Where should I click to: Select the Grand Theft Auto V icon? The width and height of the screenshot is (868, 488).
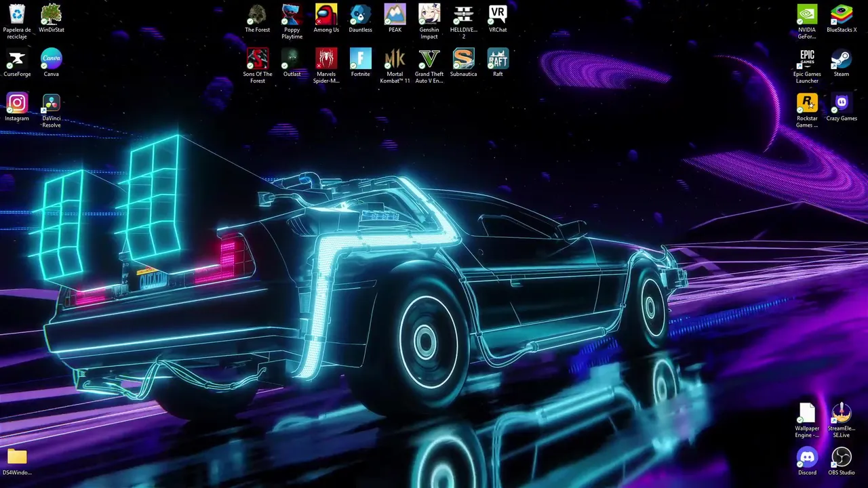(429, 58)
